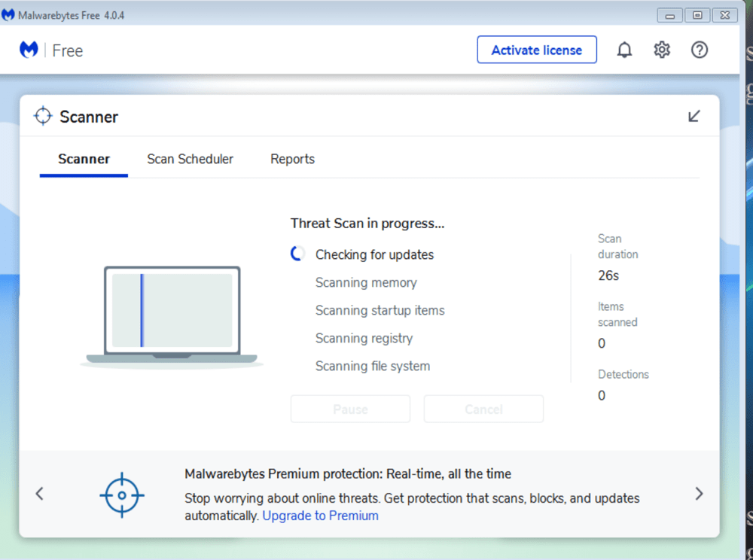Open the help question mark icon

point(700,50)
